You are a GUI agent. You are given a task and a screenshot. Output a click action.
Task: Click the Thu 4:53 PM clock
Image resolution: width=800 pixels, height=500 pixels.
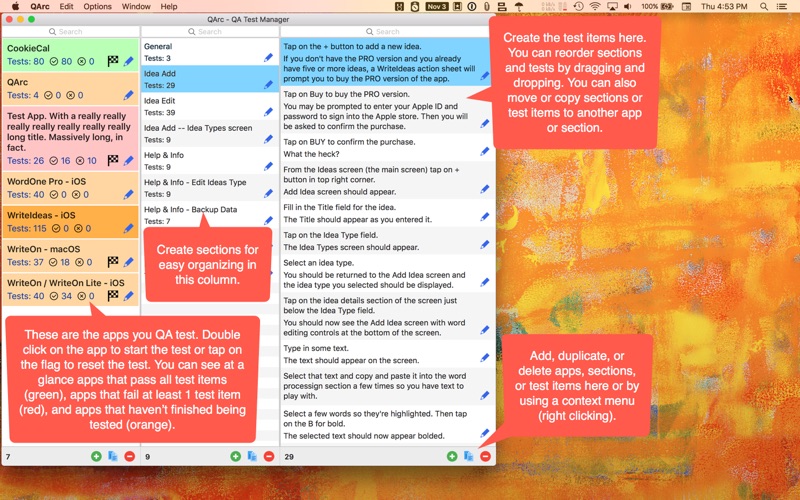724,6
